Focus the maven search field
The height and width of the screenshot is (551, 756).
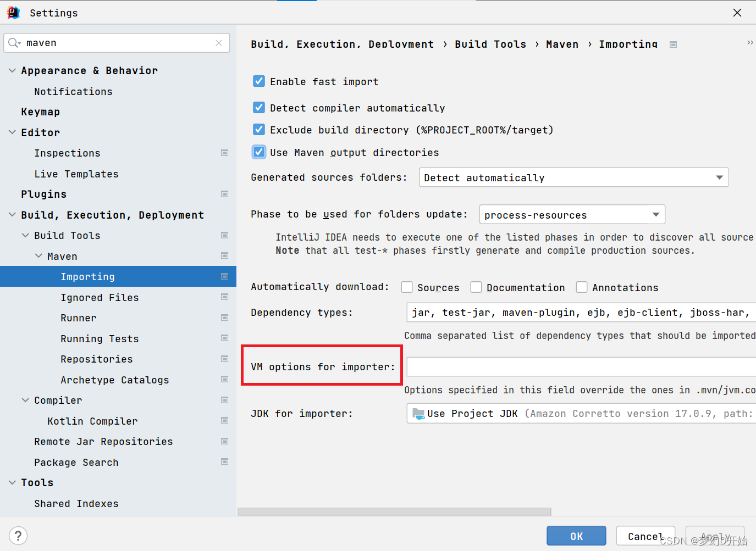click(x=117, y=43)
